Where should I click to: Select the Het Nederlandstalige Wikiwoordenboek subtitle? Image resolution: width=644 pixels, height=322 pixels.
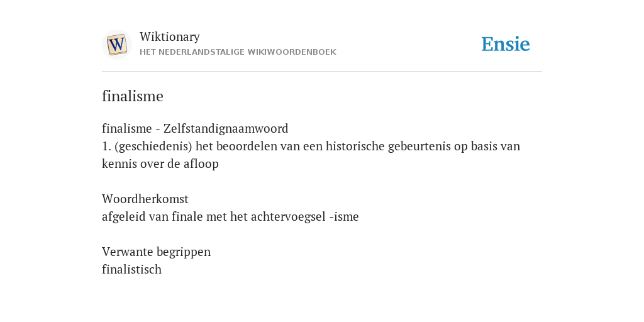pos(238,52)
